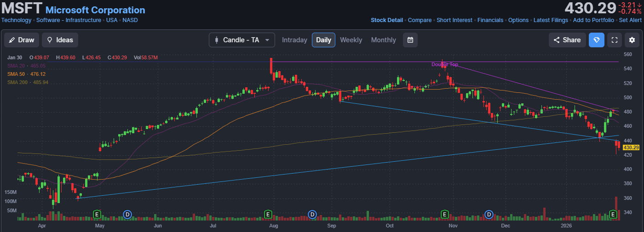The height and width of the screenshot is (232, 644).
Task: Click the earnings E marker before Nov
Action: 445,214
